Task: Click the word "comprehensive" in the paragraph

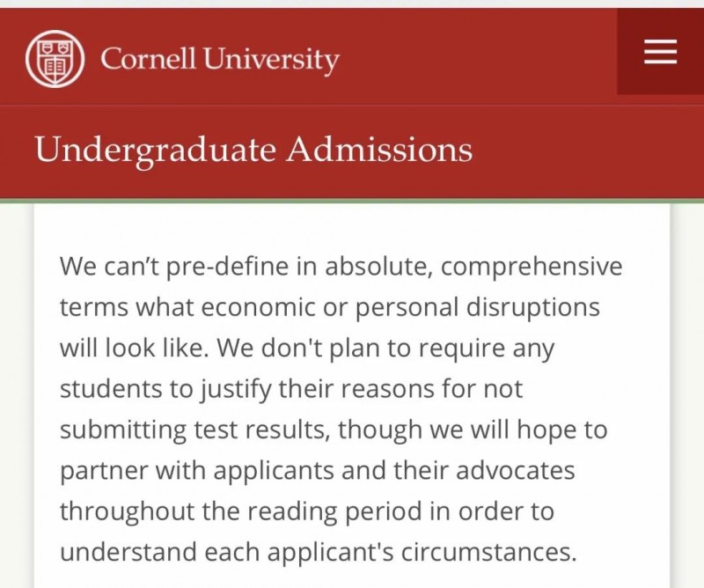Action: tap(532, 268)
